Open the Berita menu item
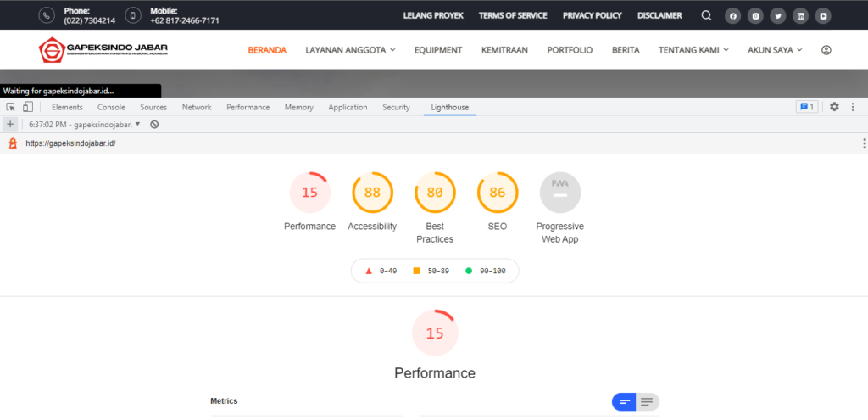Screen dimensions: 868x420 tap(626, 50)
